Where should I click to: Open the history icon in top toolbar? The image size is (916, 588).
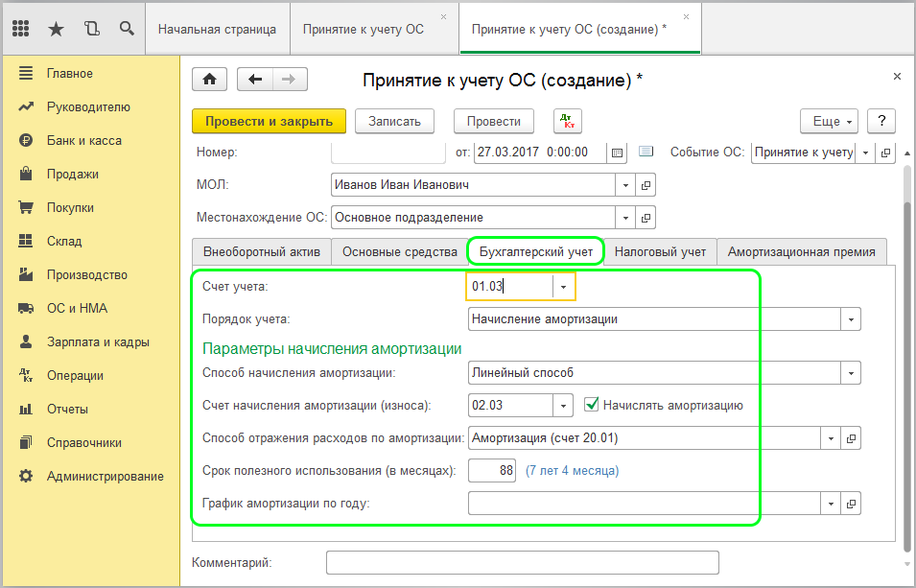coord(91,29)
